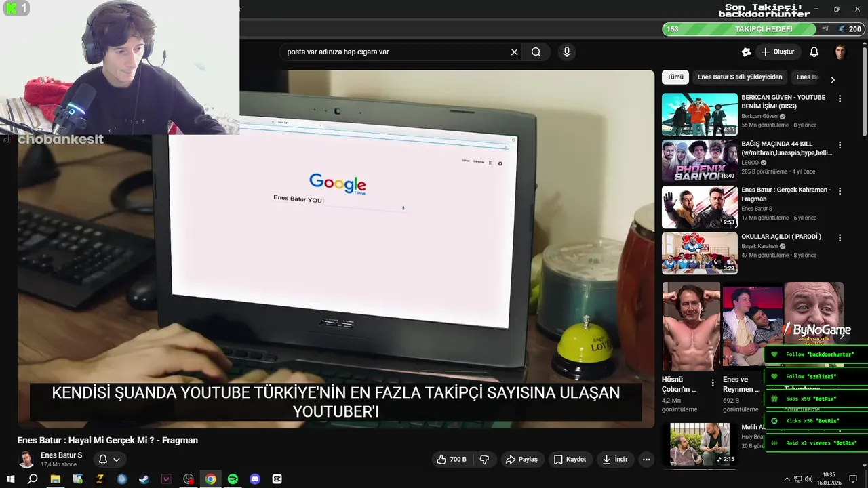Open options for Hüsnü Çoban'ın short

point(712,383)
